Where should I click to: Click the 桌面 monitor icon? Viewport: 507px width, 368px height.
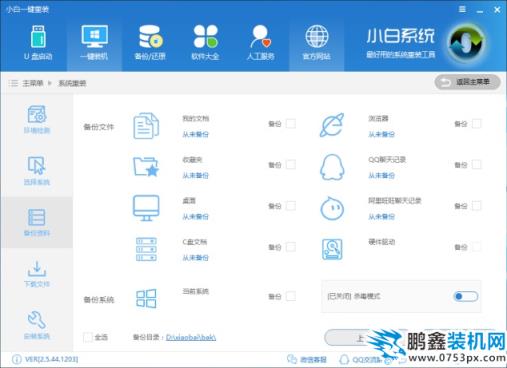[146, 208]
